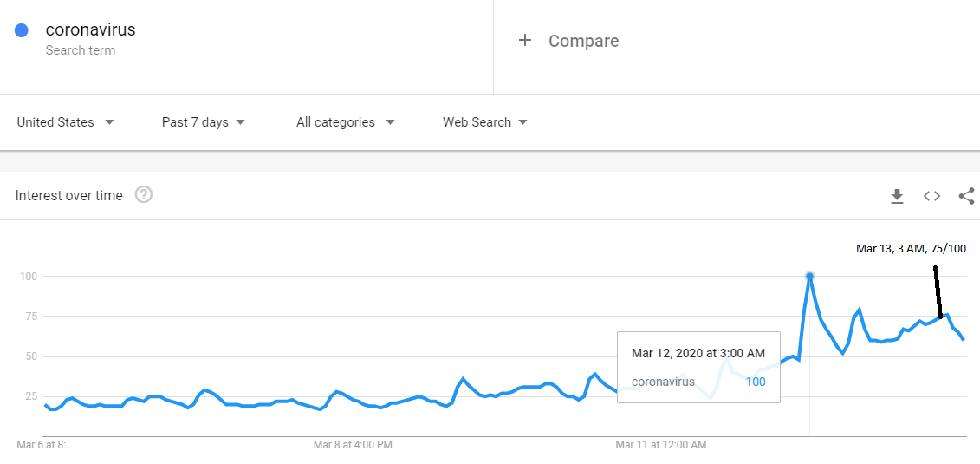Open the help question mark icon
The image size is (980, 464).
pyautogui.click(x=144, y=195)
